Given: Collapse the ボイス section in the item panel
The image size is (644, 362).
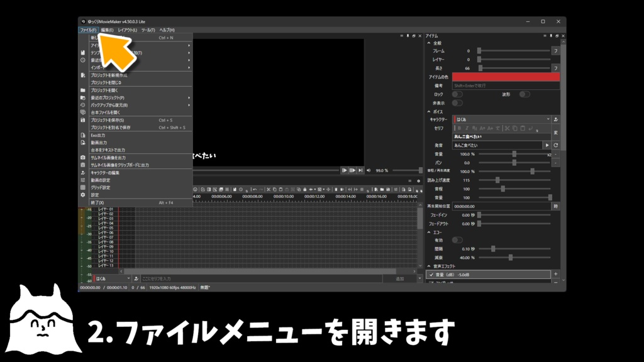Looking at the screenshot, I should pos(429,112).
